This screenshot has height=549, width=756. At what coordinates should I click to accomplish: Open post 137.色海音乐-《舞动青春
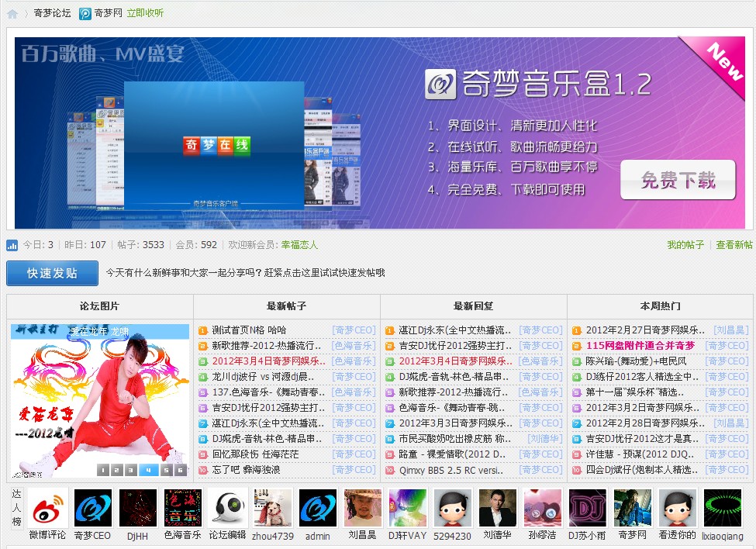[x=268, y=392]
